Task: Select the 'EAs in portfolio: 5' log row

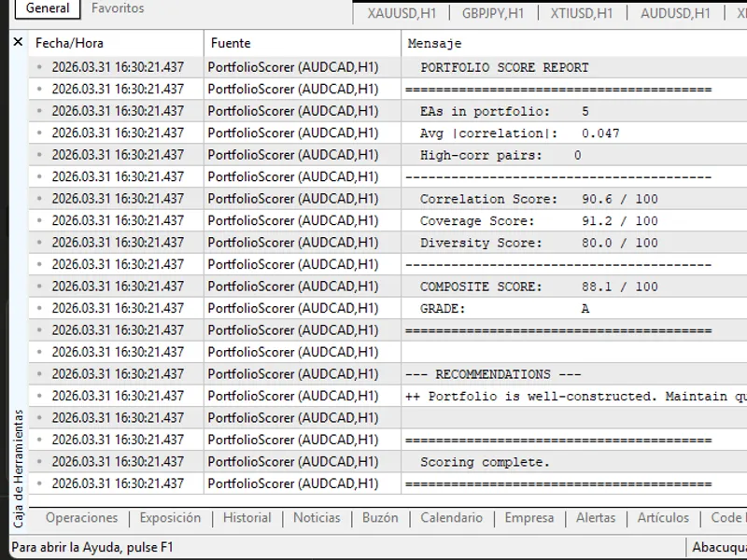Action: coord(388,111)
